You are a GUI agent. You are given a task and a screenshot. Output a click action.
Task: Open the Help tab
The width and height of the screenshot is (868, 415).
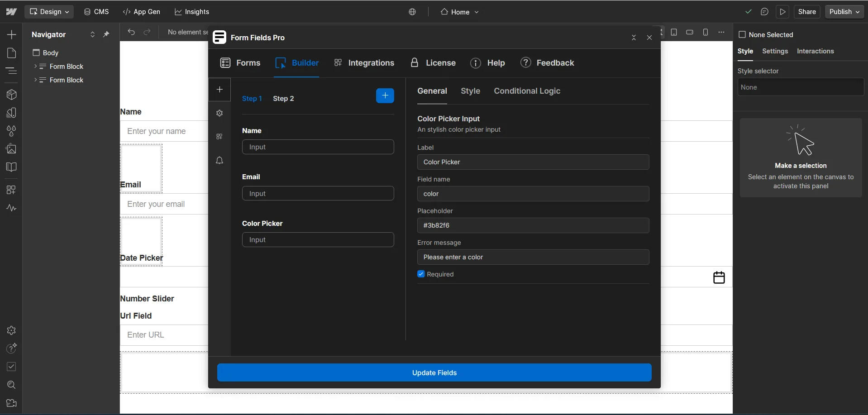click(487, 63)
